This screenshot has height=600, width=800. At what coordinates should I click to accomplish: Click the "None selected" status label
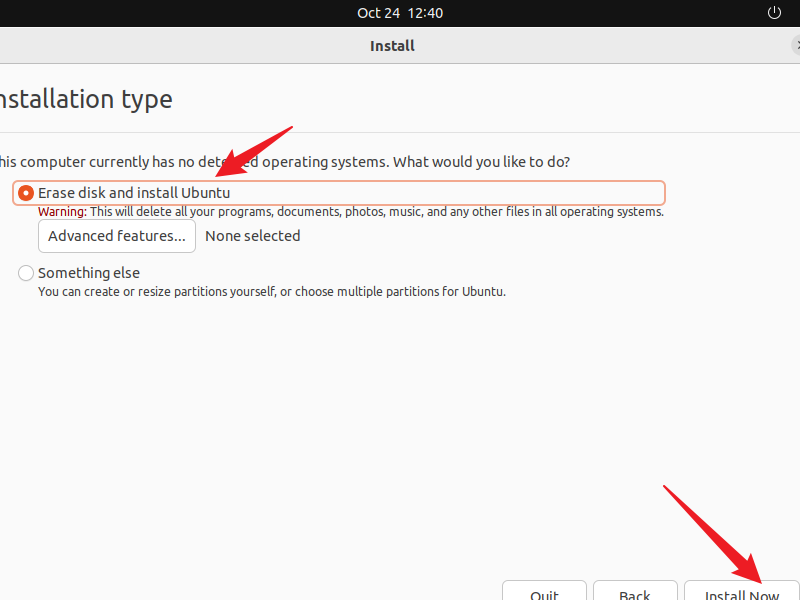point(252,236)
